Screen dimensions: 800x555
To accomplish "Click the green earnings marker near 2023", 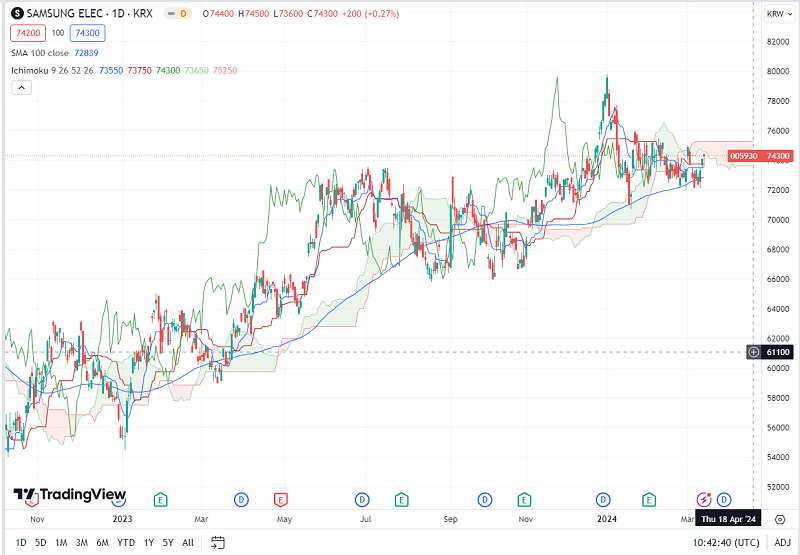I will pos(160,499).
